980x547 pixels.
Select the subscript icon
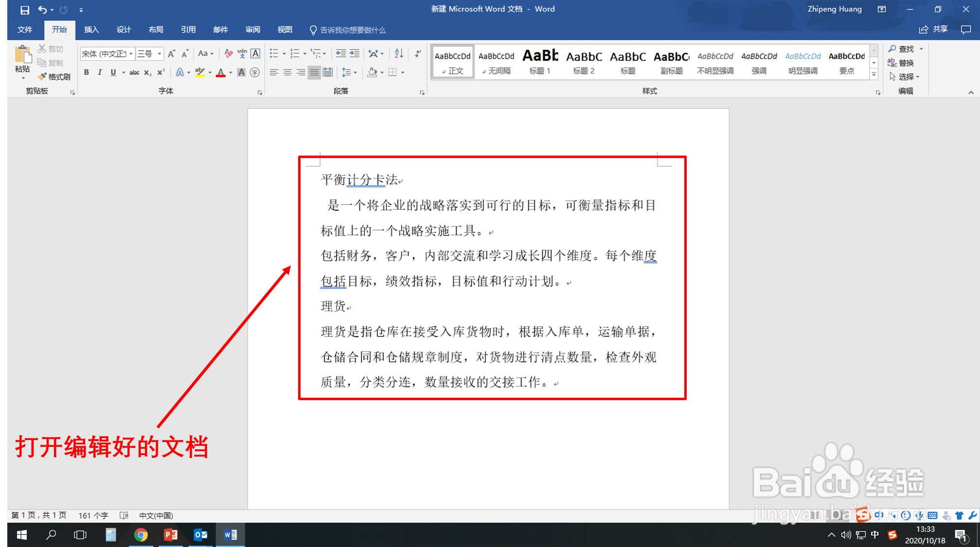tap(147, 72)
